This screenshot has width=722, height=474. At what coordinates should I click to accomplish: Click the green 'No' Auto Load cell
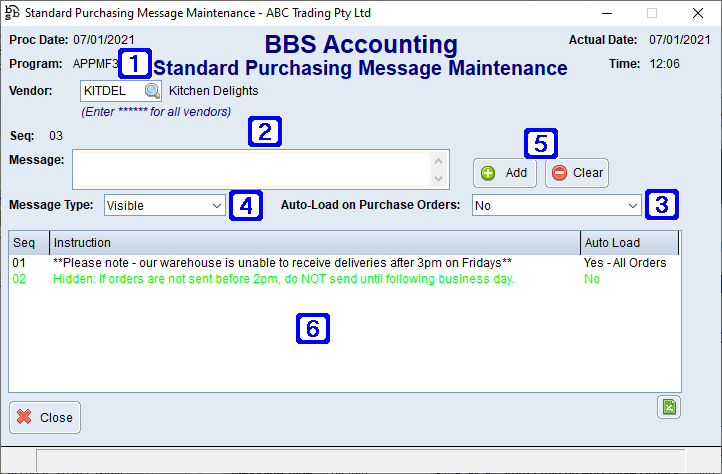point(592,279)
